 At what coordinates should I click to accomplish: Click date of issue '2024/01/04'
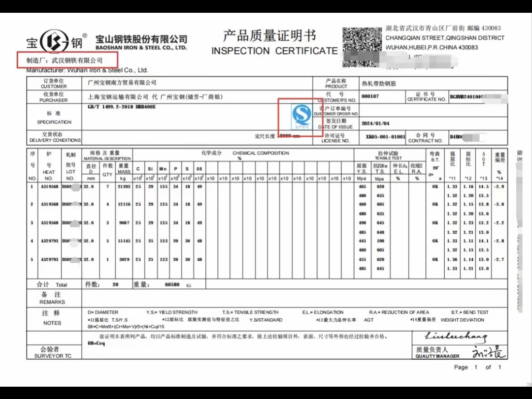click(375, 123)
